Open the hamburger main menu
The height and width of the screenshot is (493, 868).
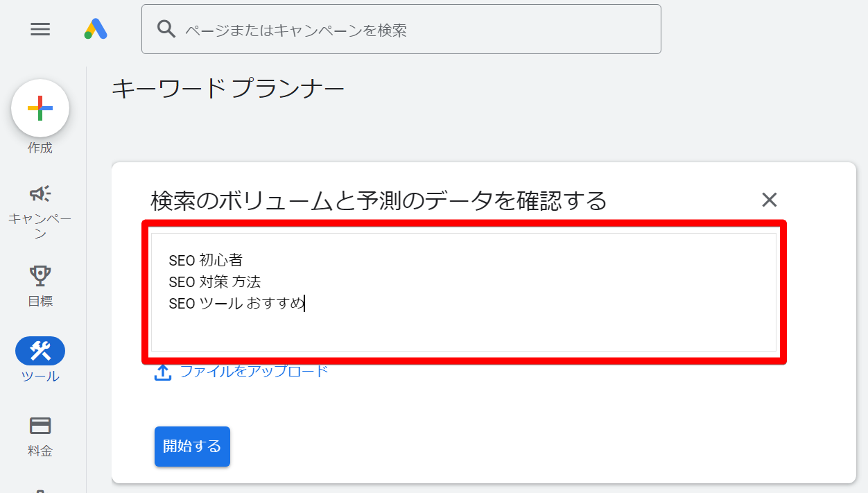click(x=40, y=29)
